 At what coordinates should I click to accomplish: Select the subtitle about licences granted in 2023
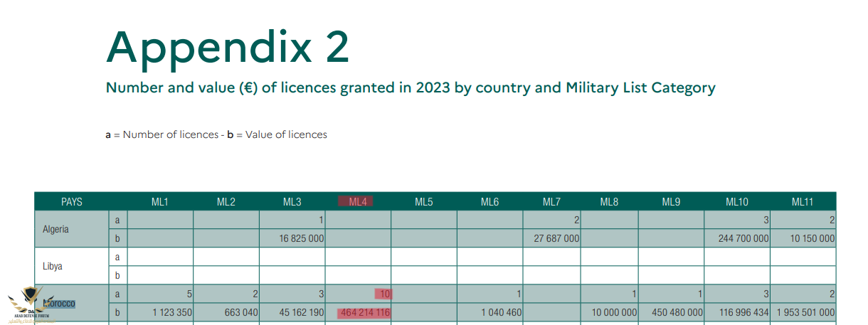[x=411, y=88]
